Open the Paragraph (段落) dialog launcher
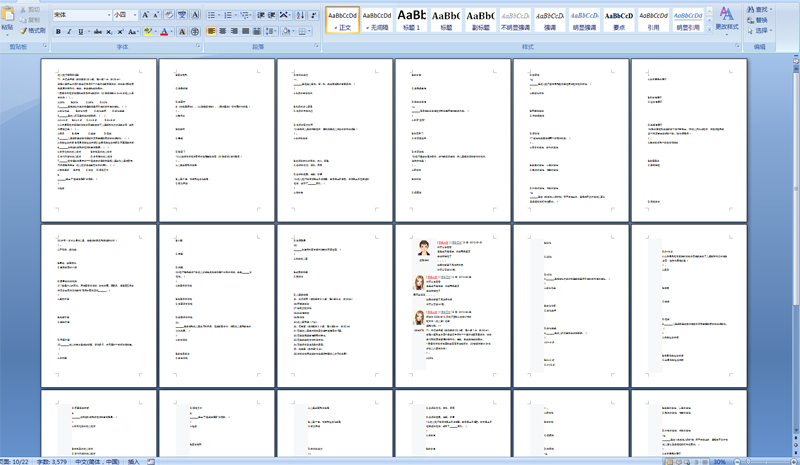Image resolution: width=800 pixels, height=465 pixels. tap(316, 46)
